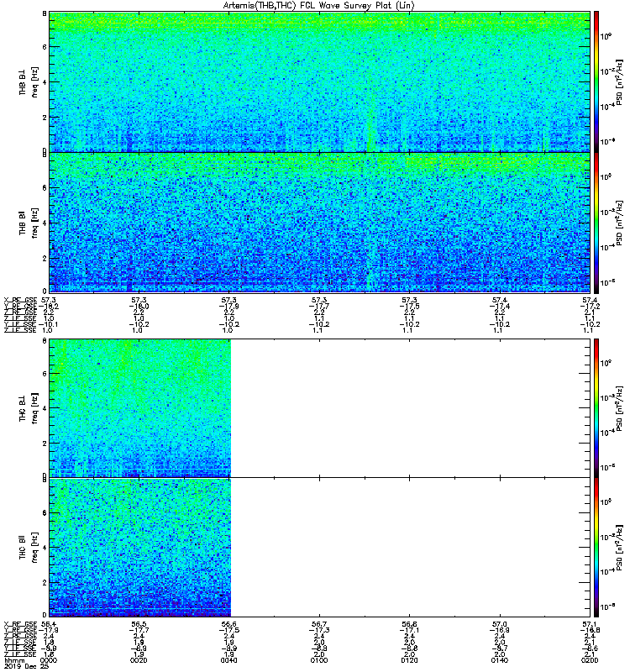The image size is (630, 672).
Task: Click the 'THC B∥ freq [Hz]' axis label
Action: (29, 548)
